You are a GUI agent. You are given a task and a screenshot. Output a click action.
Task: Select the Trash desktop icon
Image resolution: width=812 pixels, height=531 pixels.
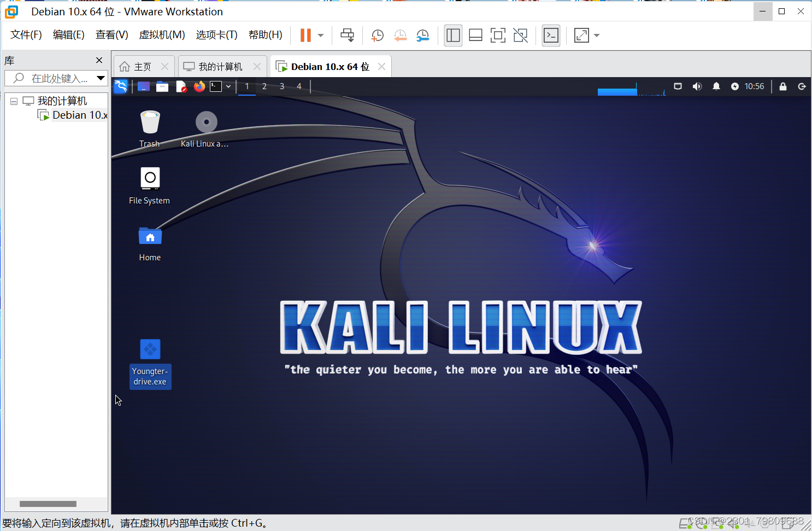[150, 129]
